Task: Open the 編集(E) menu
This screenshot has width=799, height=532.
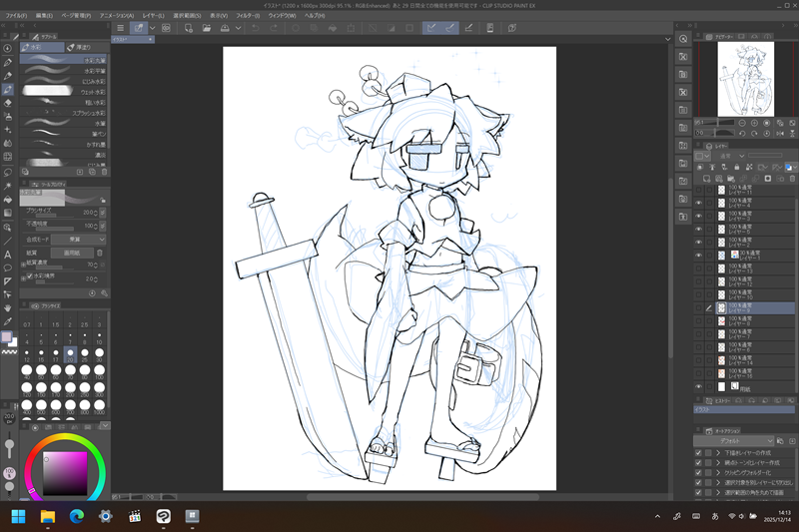Action: point(44,16)
